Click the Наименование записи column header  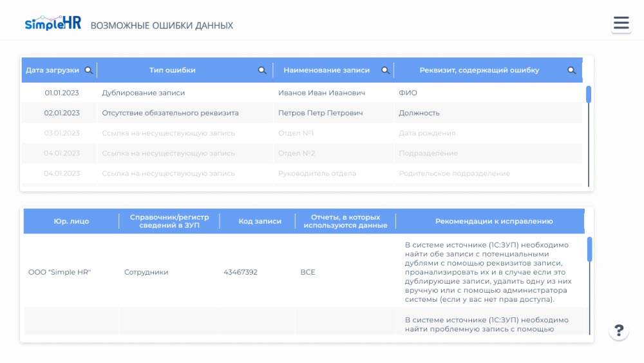click(x=327, y=70)
